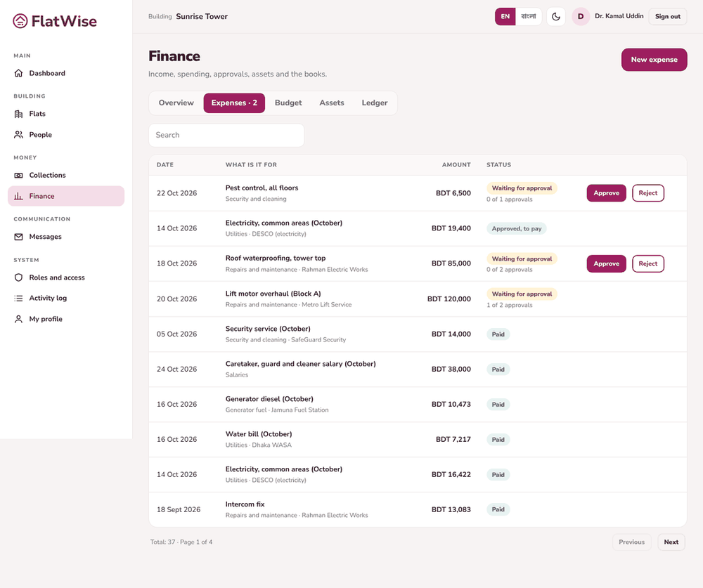Click the Activity log list icon
Image resolution: width=703 pixels, height=588 pixels.
click(x=18, y=298)
